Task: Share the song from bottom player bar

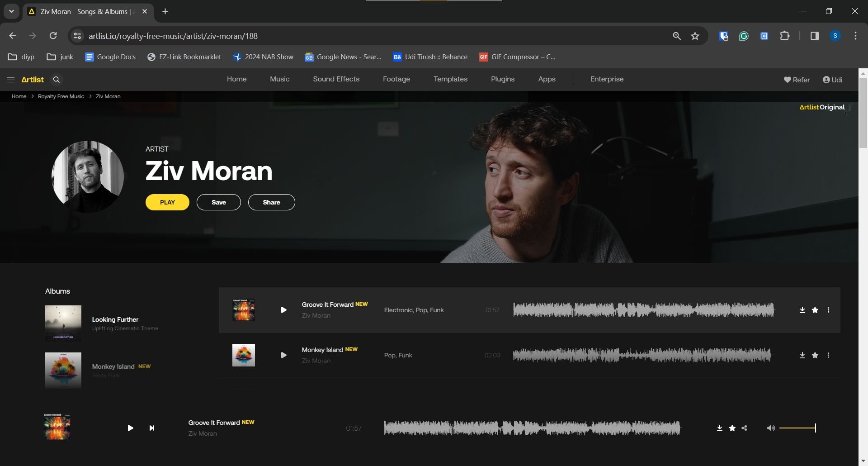Action: (x=745, y=428)
